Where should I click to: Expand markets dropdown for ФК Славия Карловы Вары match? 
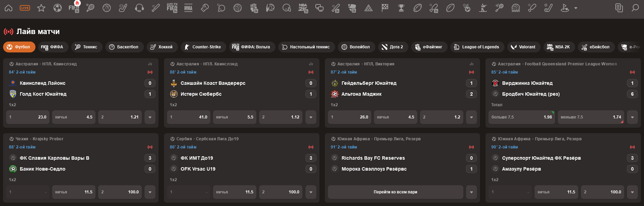point(150,192)
